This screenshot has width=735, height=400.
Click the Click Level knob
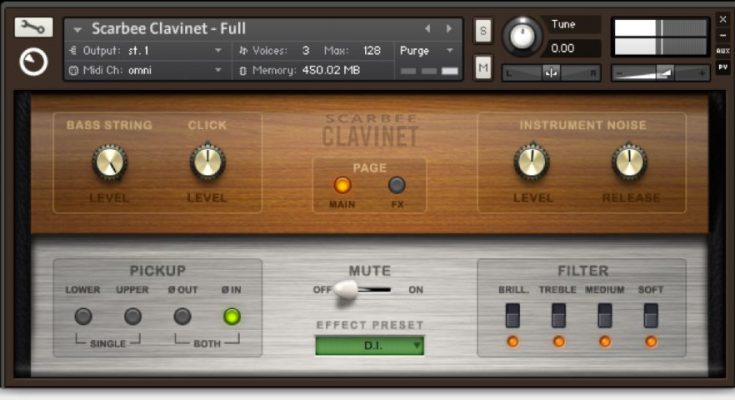pyautogui.click(x=207, y=162)
